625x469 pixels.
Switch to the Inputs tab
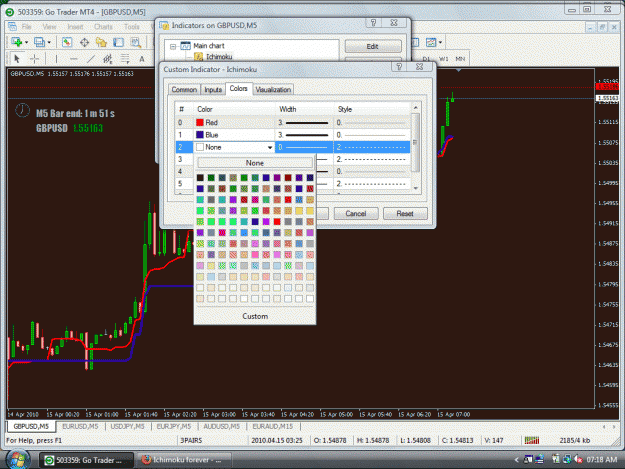(x=213, y=90)
